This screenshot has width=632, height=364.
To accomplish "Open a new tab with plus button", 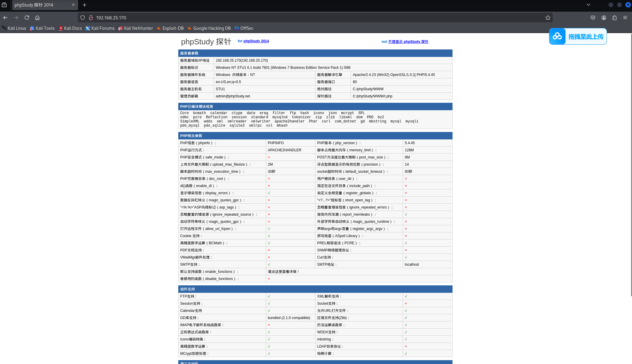I will click(85, 5).
